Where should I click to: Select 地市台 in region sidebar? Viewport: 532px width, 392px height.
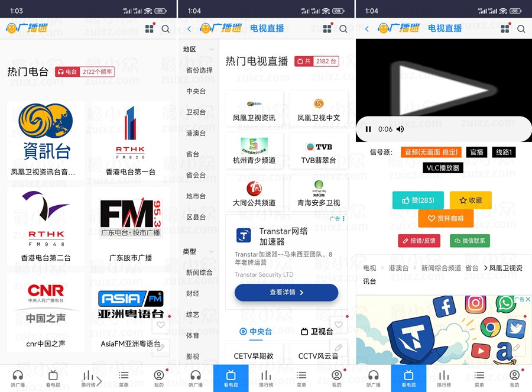(x=196, y=196)
